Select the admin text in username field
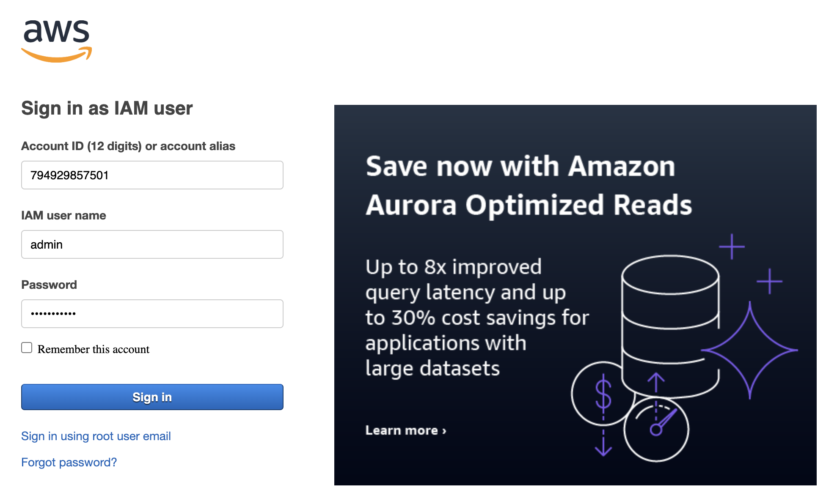837x504 pixels. coord(46,244)
